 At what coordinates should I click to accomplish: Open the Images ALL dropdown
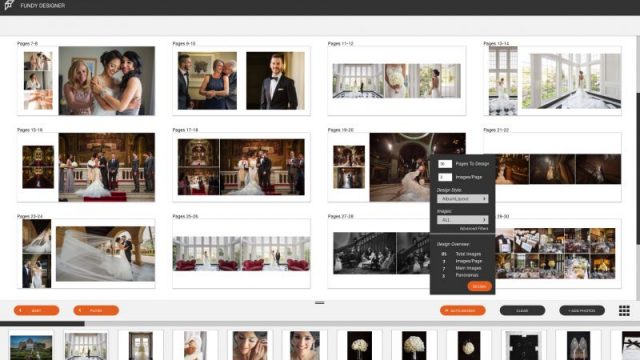462,220
